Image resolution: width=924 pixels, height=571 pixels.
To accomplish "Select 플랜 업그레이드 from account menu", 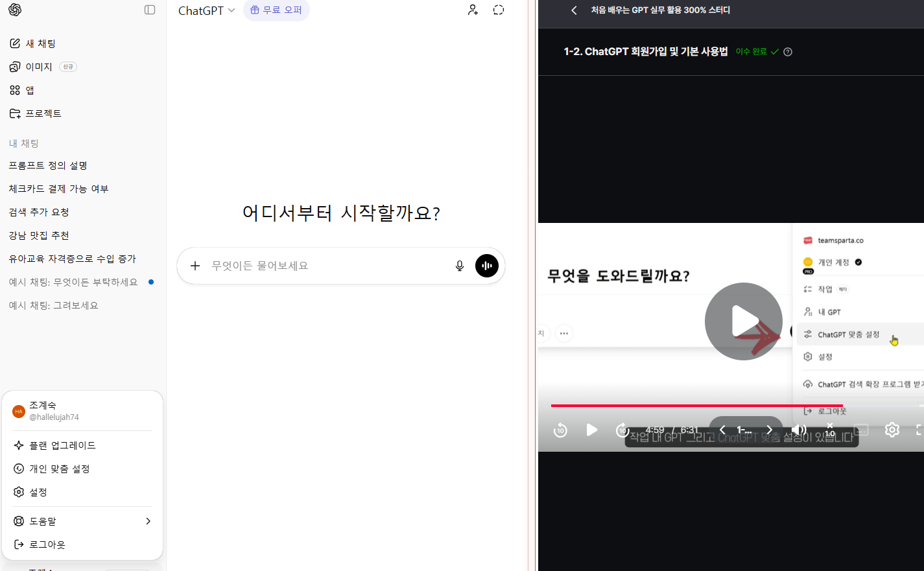I will pos(82,445).
